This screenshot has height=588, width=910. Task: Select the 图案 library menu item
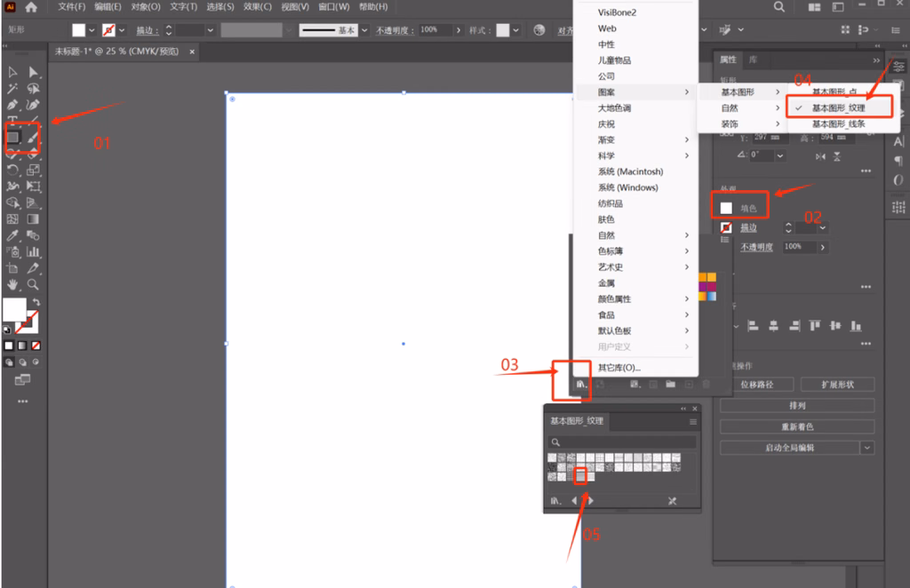(635, 92)
